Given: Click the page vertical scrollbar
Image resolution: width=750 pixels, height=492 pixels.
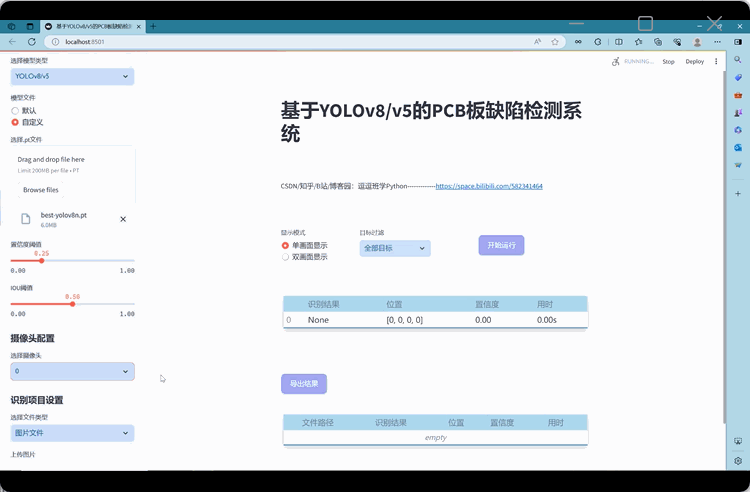Looking at the screenshot, I should (x=724, y=249).
